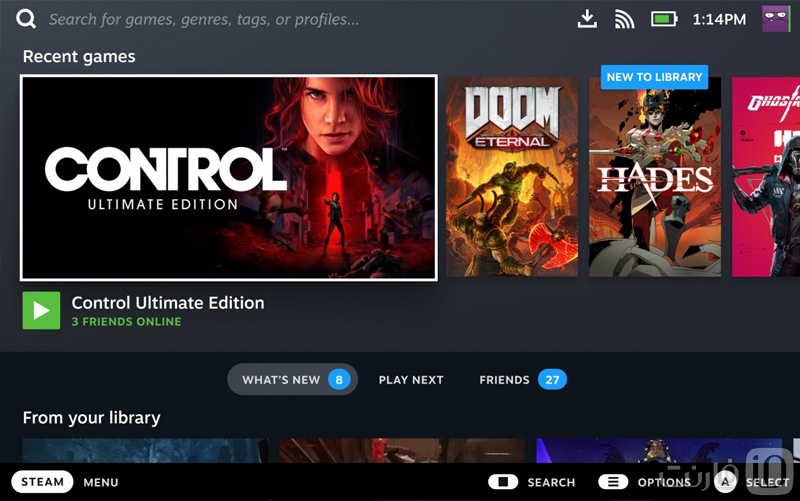800x501 pixels.
Task: Open the wireless network status icon
Action: coord(624,19)
